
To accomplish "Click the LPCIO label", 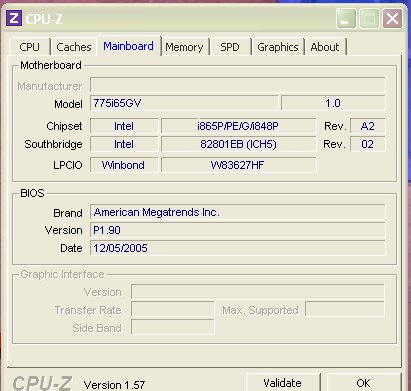I will click(68, 165).
